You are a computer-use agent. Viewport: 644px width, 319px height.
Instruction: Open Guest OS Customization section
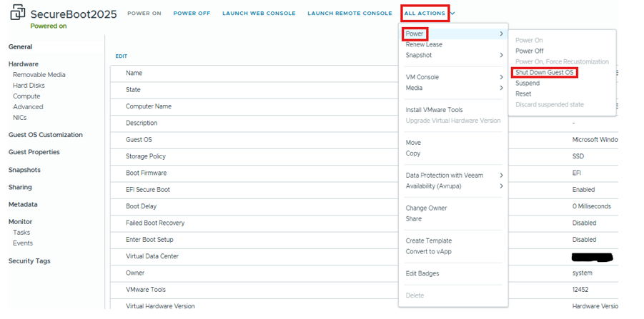click(x=45, y=134)
